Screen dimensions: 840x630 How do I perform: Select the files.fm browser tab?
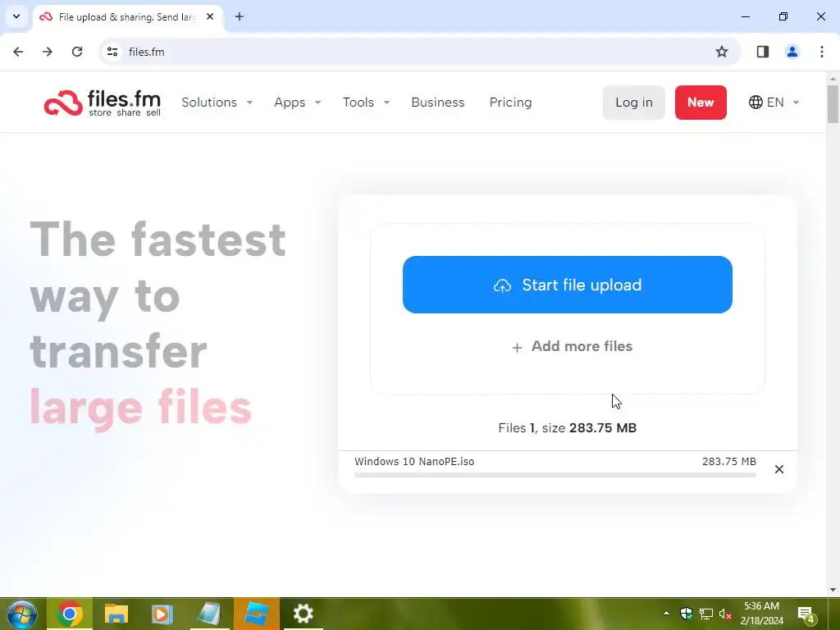(x=127, y=17)
